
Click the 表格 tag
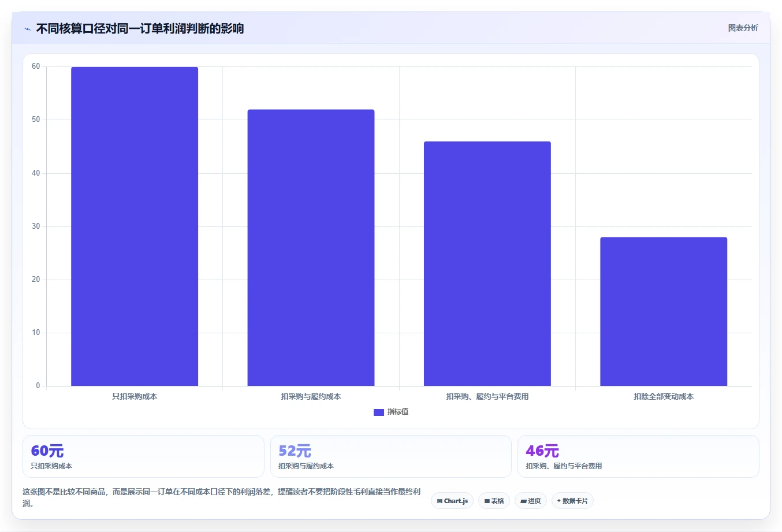coord(494,501)
